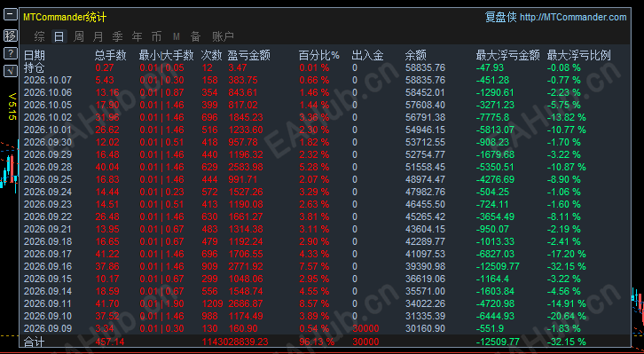Click deposit value 30000 in 2026.09.09 row
Screen dimensions: 644x354
tap(365, 328)
